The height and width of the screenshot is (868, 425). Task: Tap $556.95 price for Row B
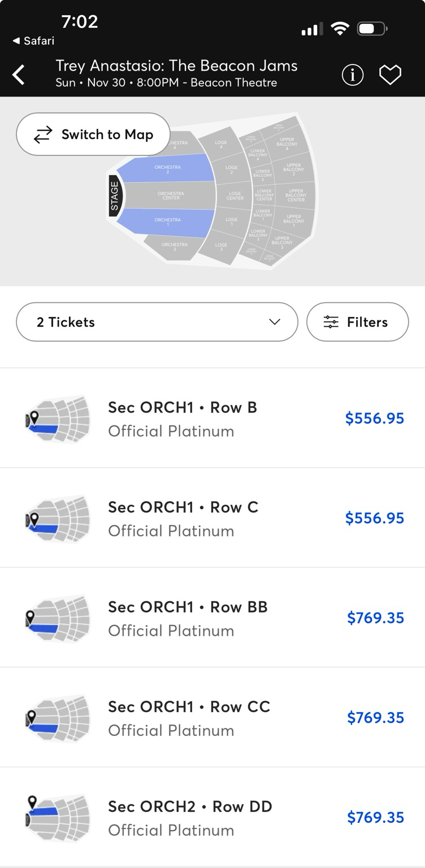(375, 419)
